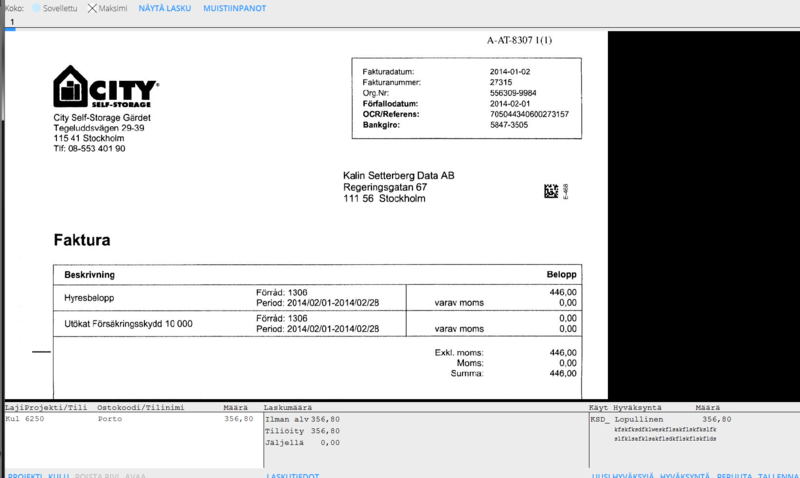Click the City Self-Storage logo
800x478 pixels.
[x=106, y=87]
